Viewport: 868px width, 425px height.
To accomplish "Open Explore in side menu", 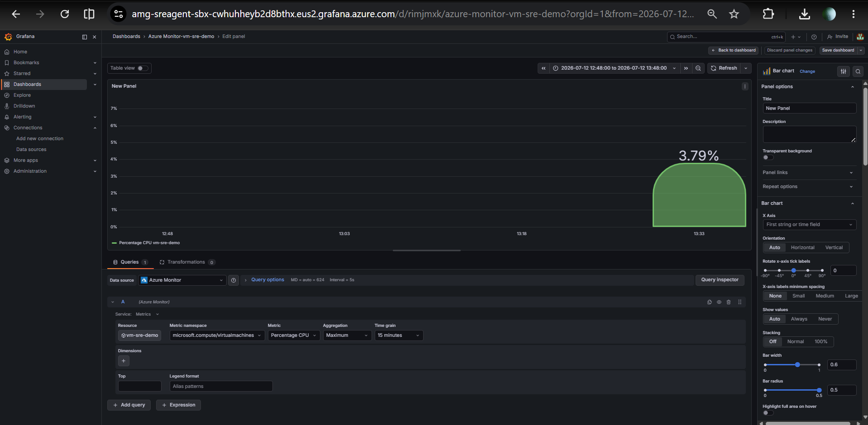I will (22, 95).
